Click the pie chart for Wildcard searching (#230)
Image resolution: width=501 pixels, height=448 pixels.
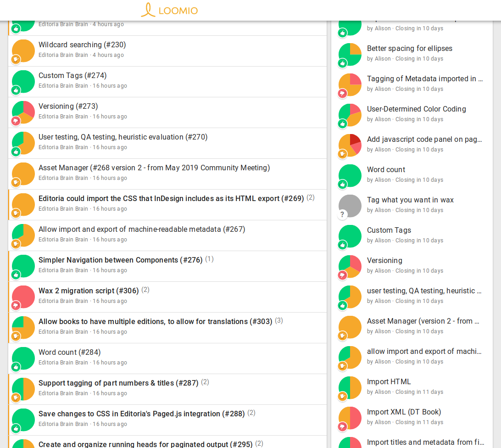click(x=23, y=51)
